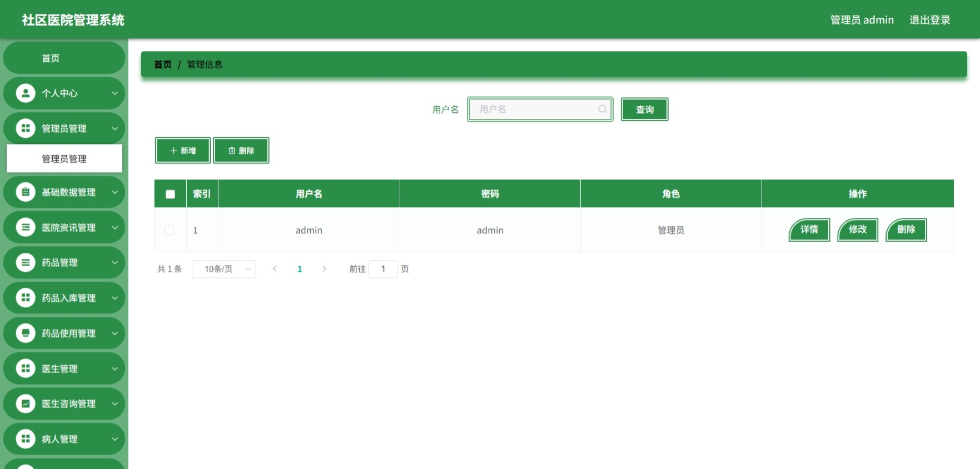
Task: Open the 10条/页 page size dropdown
Action: coord(224,269)
